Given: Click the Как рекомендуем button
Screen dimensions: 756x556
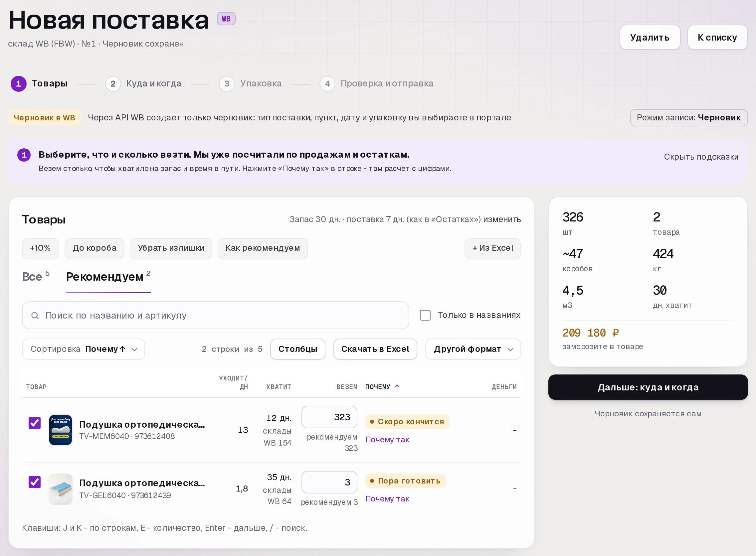Looking at the screenshot, I should pos(263,248).
